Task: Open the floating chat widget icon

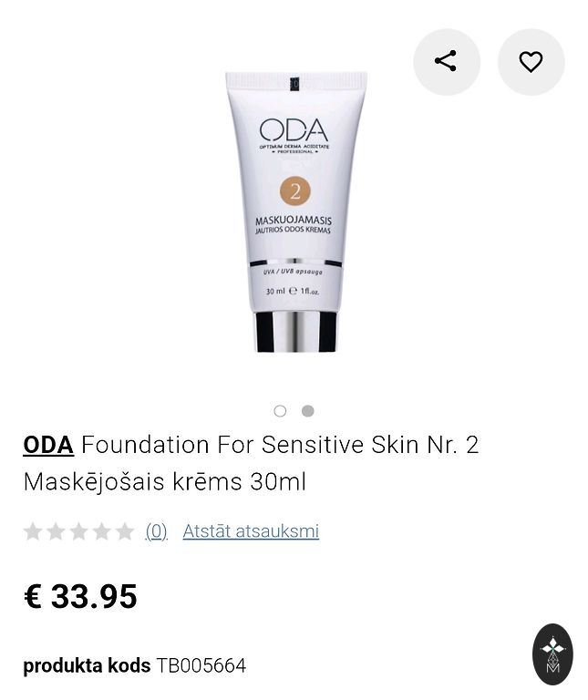Action: pyautogui.click(x=552, y=654)
